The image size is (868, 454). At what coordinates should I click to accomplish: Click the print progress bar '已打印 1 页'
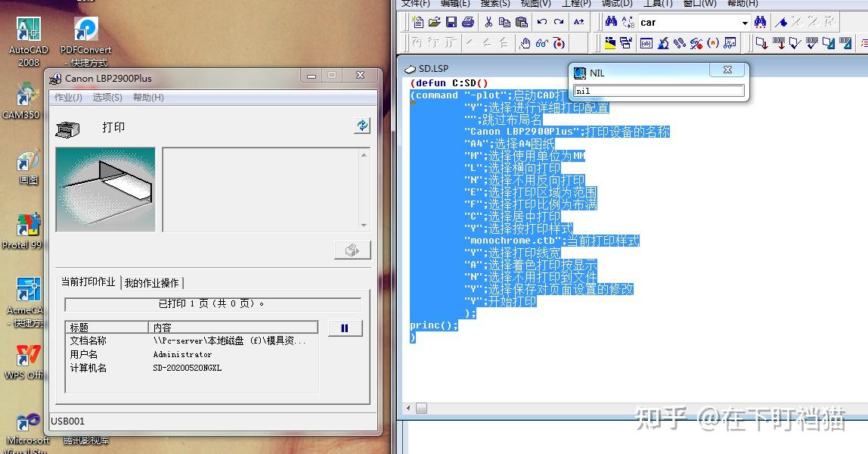(212, 304)
